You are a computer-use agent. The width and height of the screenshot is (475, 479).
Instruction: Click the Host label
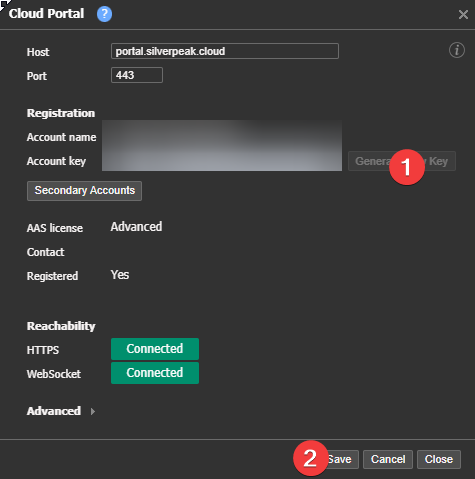[38, 52]
